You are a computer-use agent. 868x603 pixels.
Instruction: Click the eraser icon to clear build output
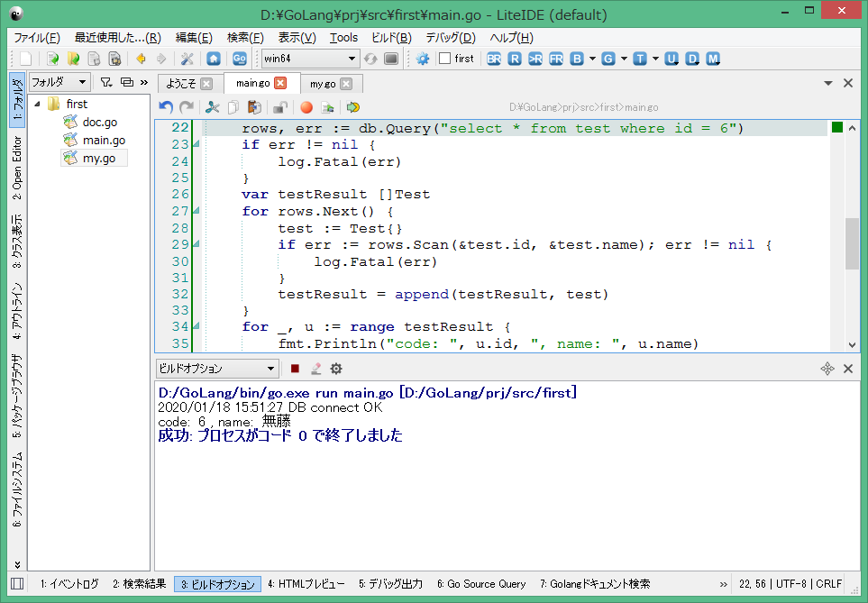(x=315, y=369)
